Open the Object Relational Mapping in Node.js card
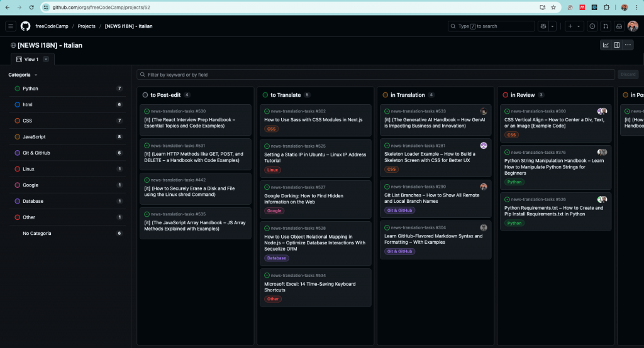 [314, 243]
